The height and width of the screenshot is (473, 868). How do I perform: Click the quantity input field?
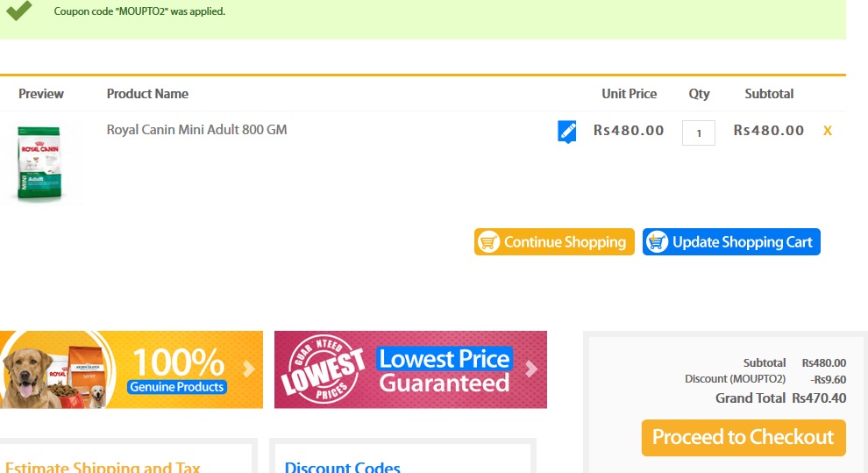(699, 133)
